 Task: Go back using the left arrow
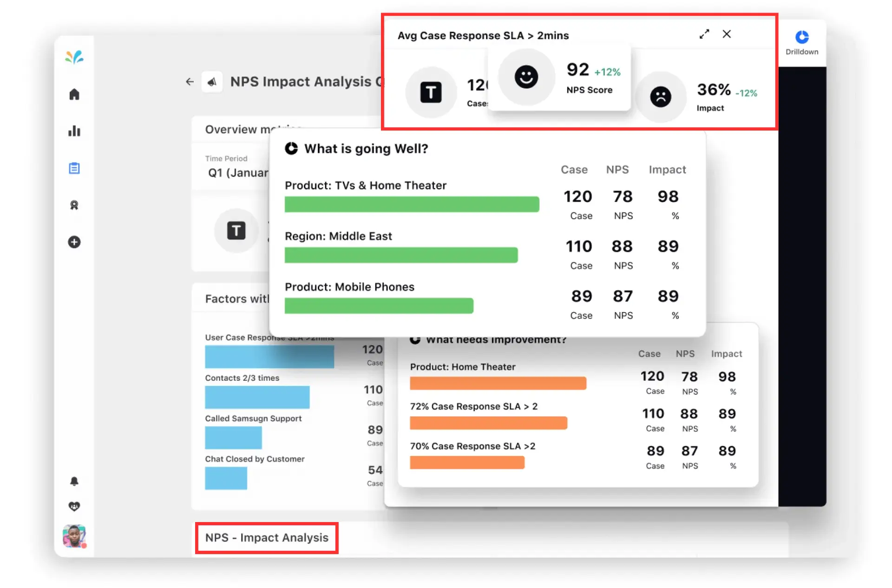[x=190, y=81]
